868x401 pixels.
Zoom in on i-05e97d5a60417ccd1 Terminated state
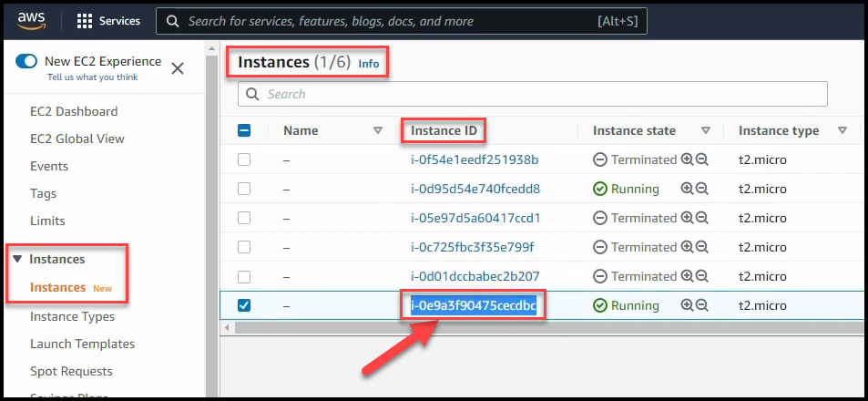pos(687,218)
